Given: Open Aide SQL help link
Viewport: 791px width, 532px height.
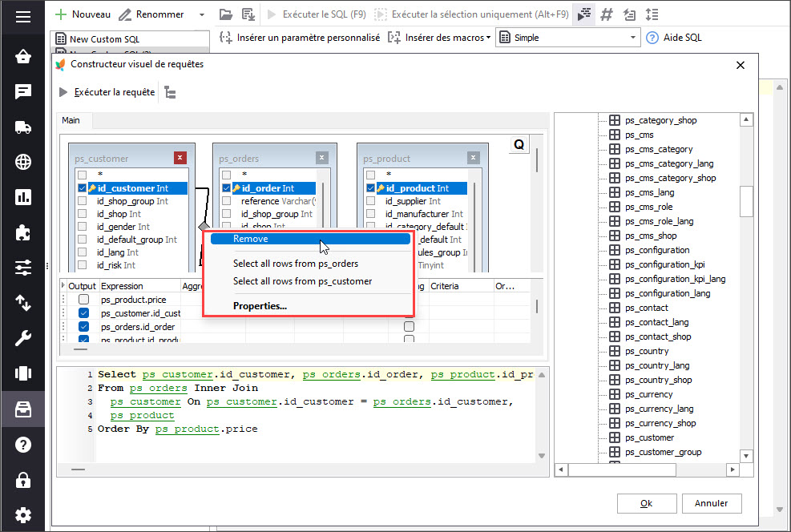Looking at the screenshot, I should [674, 38].
